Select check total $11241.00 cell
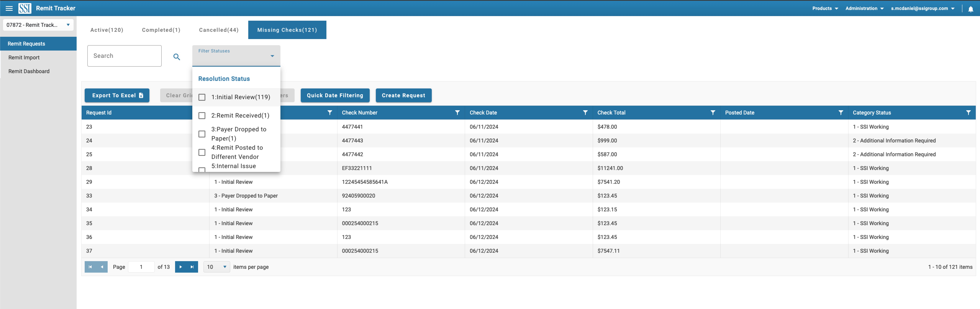980x309 pixels. (x=656, y=168)
